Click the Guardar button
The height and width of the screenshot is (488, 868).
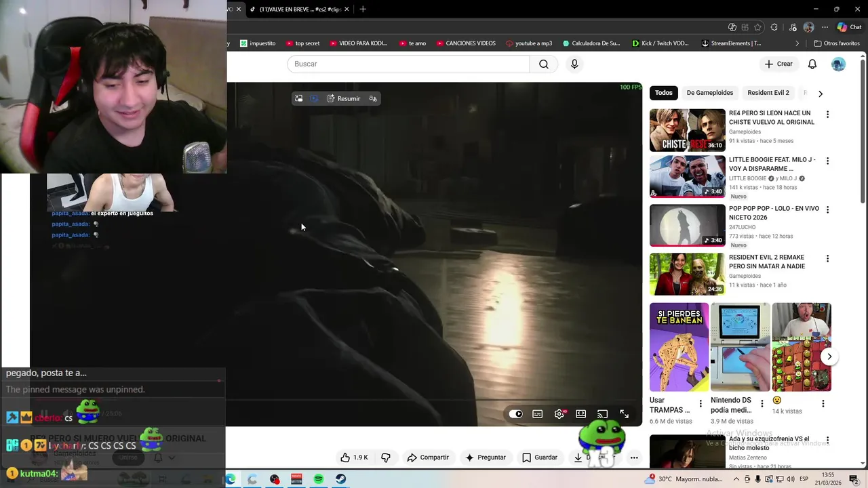pos(540,457)
